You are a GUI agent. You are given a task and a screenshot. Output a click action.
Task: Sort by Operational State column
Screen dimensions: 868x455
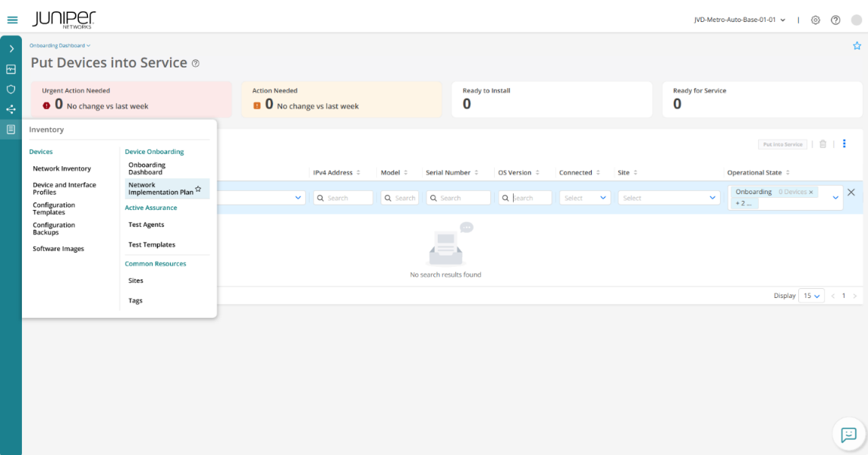(788, 173)
